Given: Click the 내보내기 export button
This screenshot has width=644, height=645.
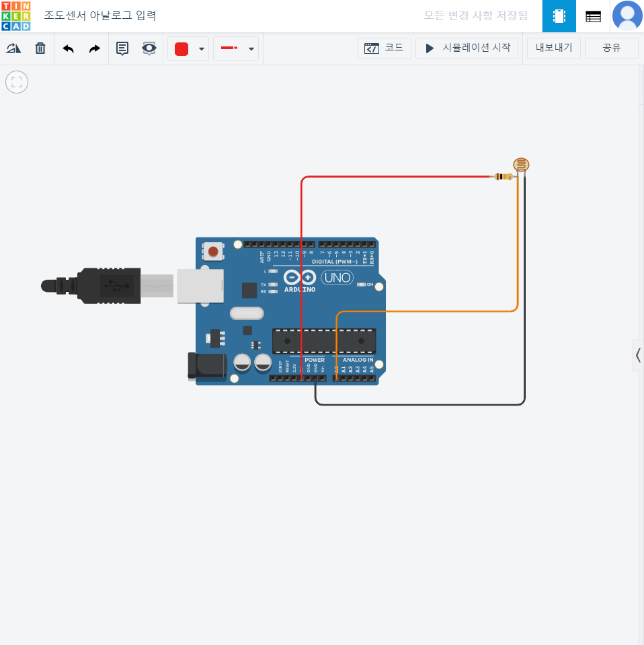Looking at the screenshot, I should [x=553, y=48].
